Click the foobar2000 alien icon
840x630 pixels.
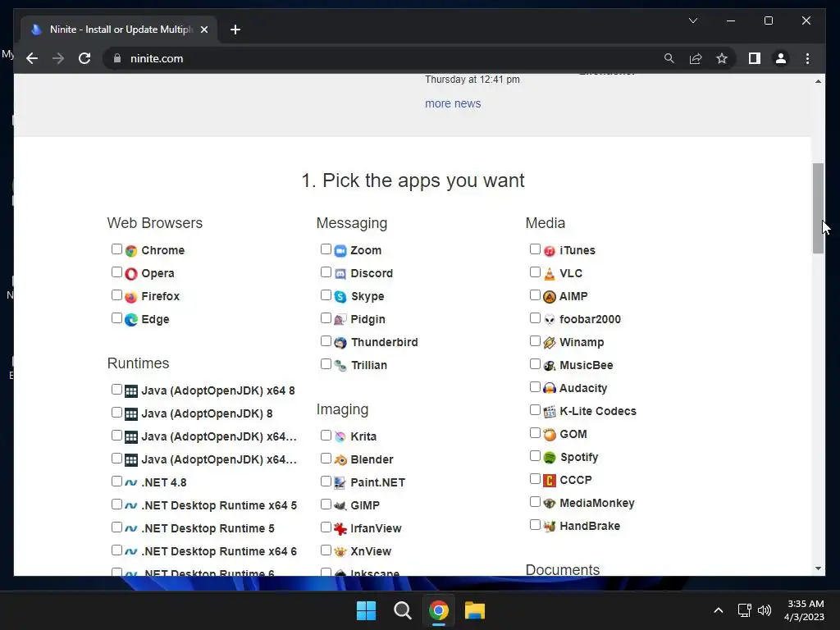(x=550, y=320)
